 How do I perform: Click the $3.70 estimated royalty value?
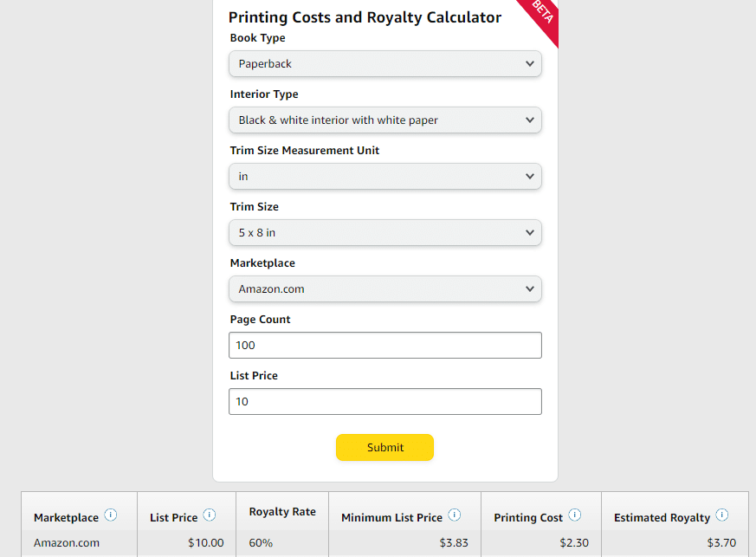pos(721,543)
